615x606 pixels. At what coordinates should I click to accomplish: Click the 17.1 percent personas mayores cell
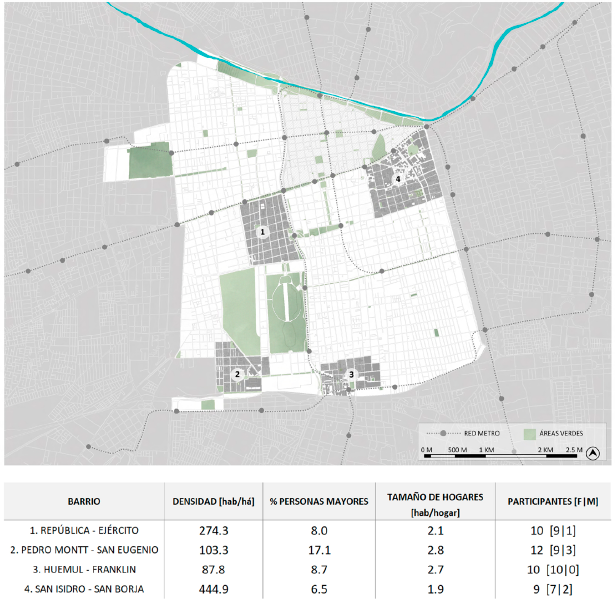pos(318,549)
